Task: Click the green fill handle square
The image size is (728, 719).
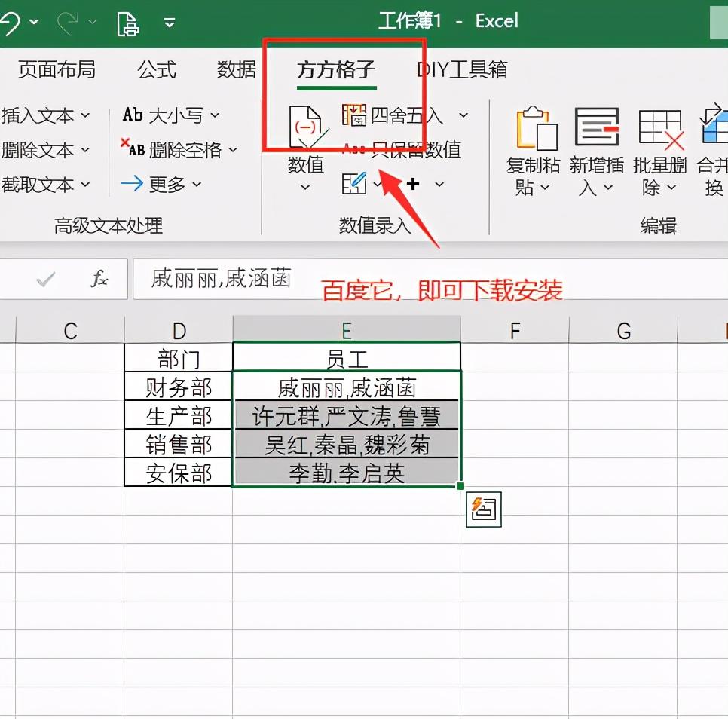Action: tap(460, 486)
